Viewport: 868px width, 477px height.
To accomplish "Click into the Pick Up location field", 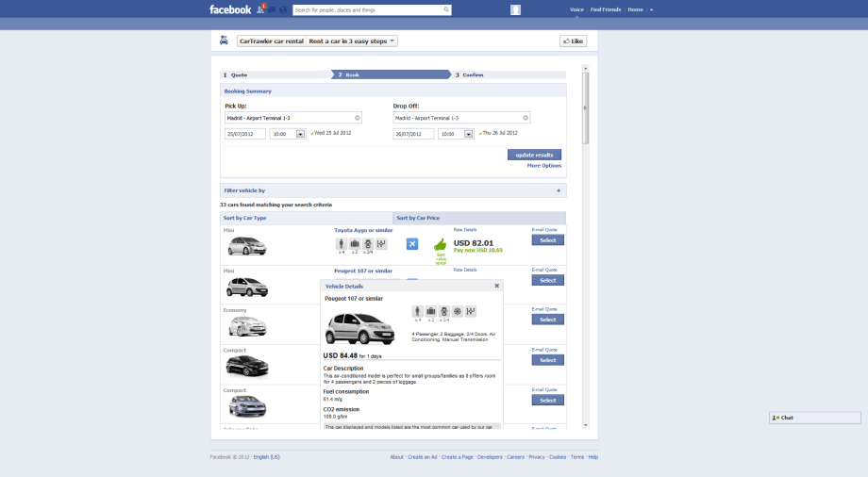I will tap(292, 118).
